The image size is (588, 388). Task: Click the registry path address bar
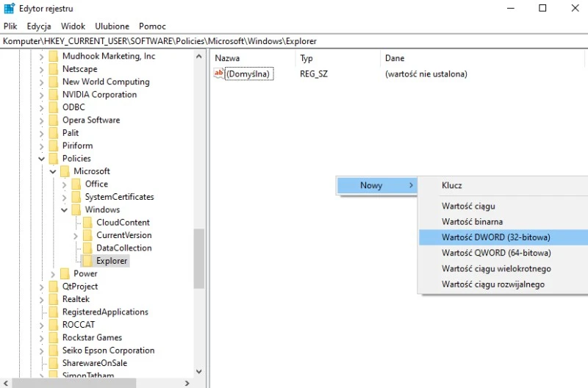(294, 41)
